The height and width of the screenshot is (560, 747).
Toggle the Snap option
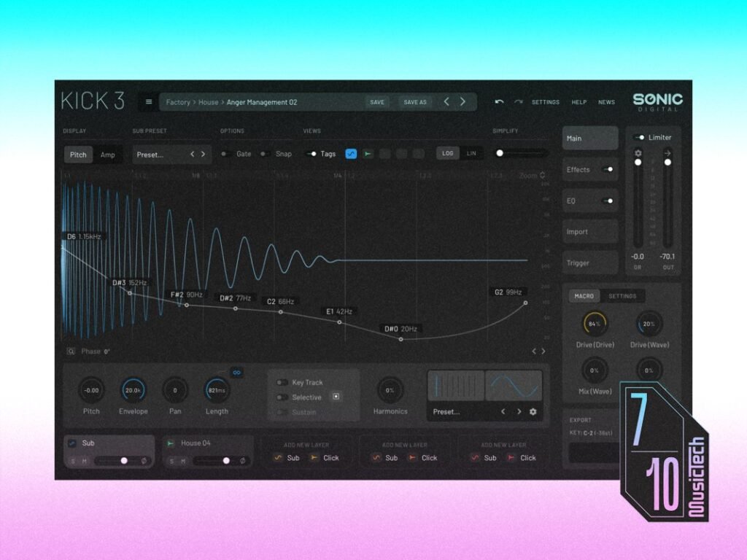tap(265, 154)
